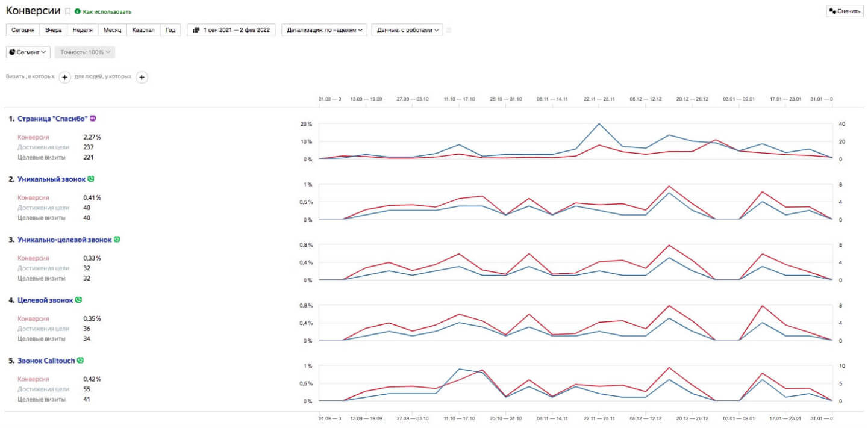Open the Данные: с роботами dropdown
This screenshot has height=428, width=868.
(x=407, y=29)
